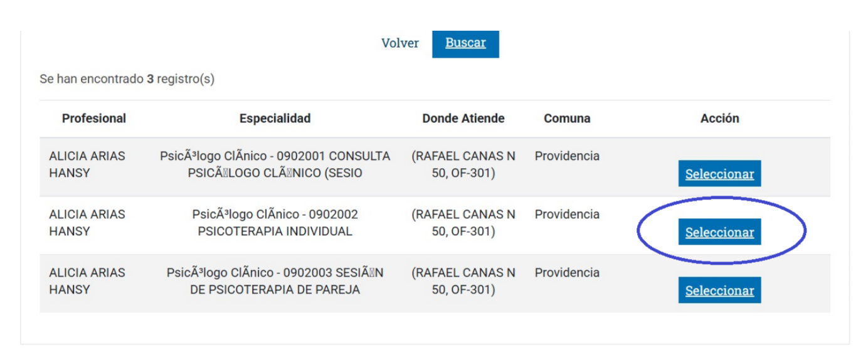Choose Seleccionar for Psicoterapia de Pareja row
Screen dimensions: 868x360
coord(719,290)
